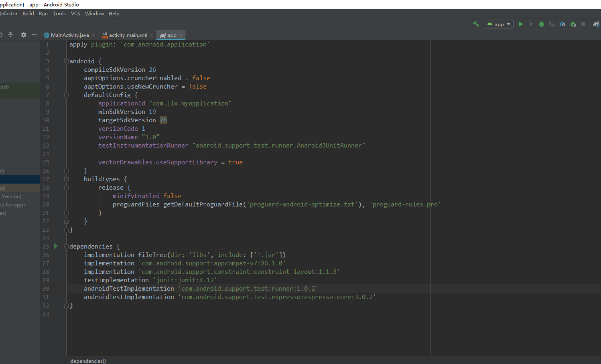
Task: Switch to activity_main.xml tab
Action: pyautogui.click(x=128, y=35)
